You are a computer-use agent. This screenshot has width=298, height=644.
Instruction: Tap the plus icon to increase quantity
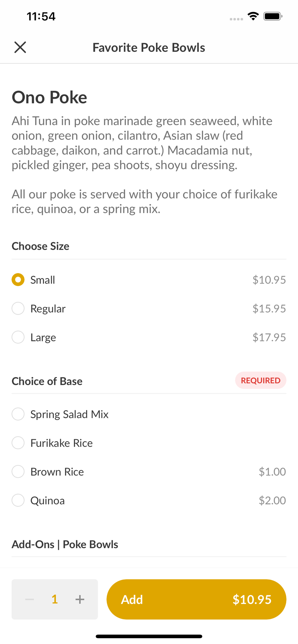[80, 599]
